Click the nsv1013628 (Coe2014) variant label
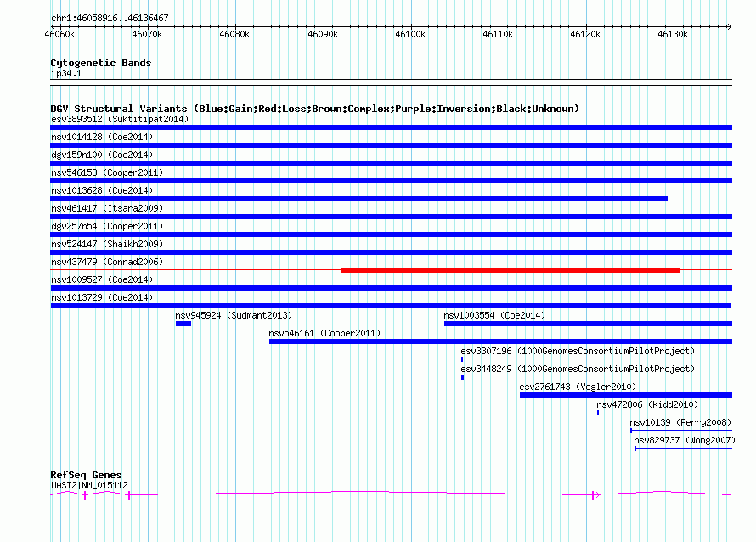The width and height of the screenshot is (756, 542). (x=102, y=190)
